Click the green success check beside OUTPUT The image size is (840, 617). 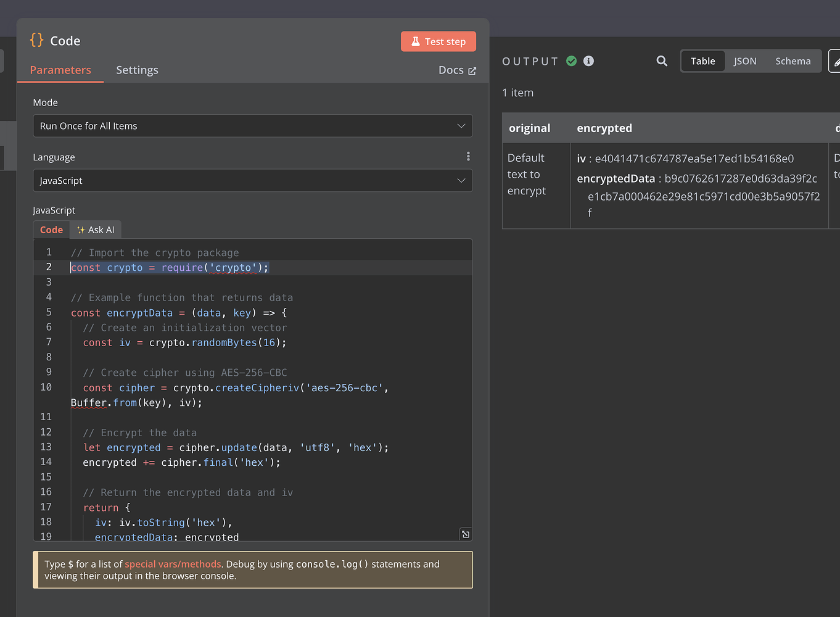click(x=571, y=60)
